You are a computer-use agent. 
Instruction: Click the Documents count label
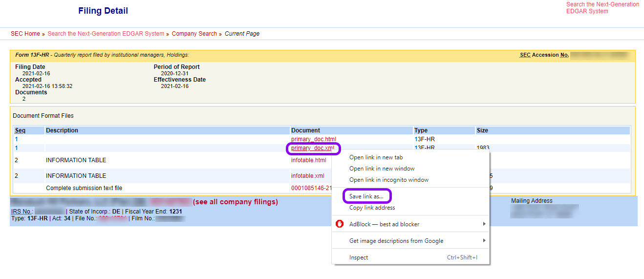pos(31,92)
